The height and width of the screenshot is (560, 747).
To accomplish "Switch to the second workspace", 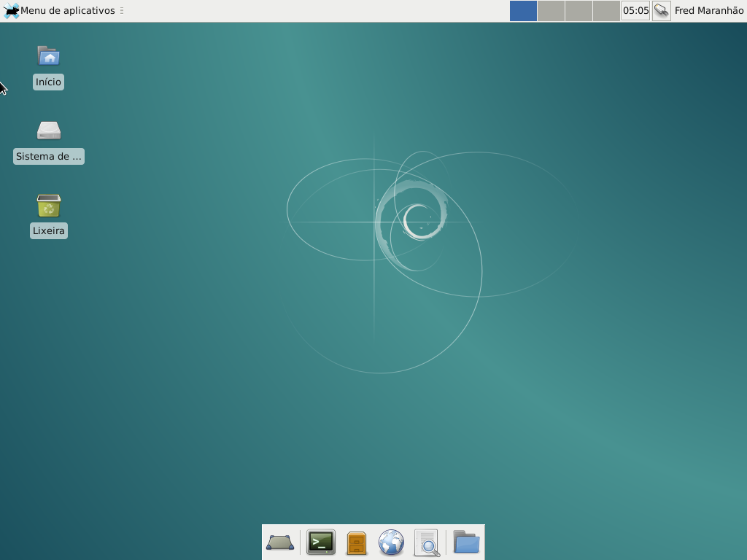I will pos(551,11).
